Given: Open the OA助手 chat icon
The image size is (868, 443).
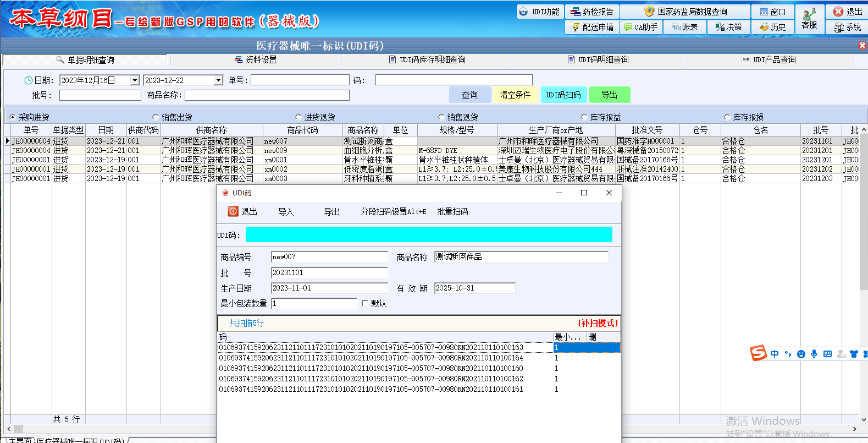Looking at the screenshot, I should (628, 27).
